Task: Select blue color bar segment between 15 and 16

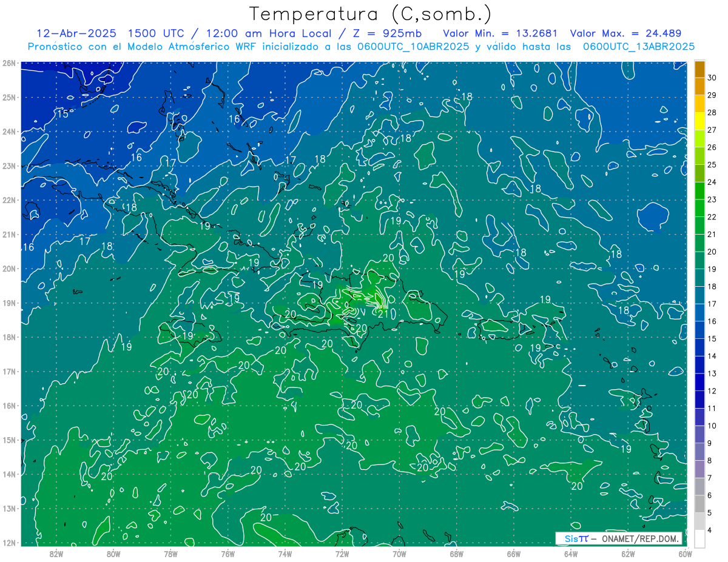Action: pos(699,330)
